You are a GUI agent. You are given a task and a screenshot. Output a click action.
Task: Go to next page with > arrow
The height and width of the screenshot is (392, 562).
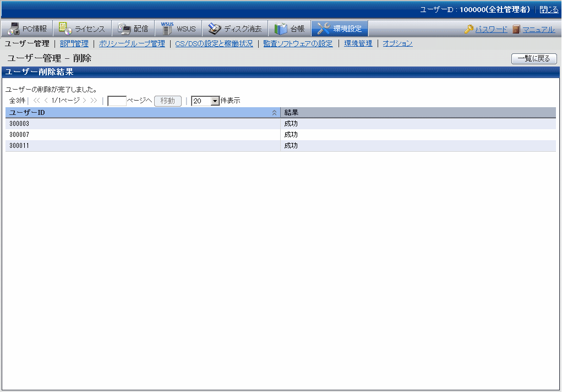(x=85, y=101)
